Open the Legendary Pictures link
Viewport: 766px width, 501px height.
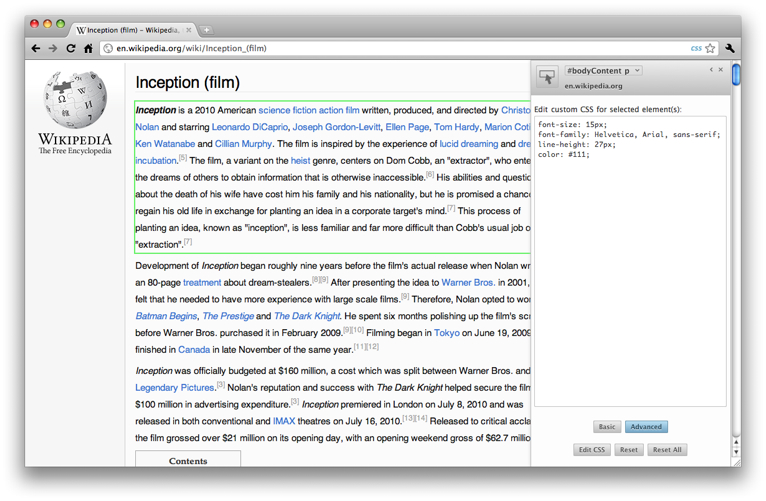point(175,388)
